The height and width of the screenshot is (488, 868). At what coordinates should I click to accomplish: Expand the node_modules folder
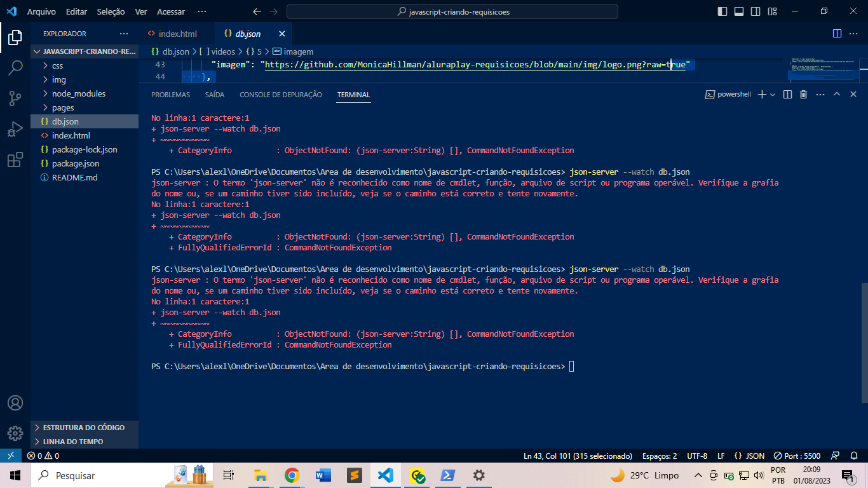click(x=85, y=93)
